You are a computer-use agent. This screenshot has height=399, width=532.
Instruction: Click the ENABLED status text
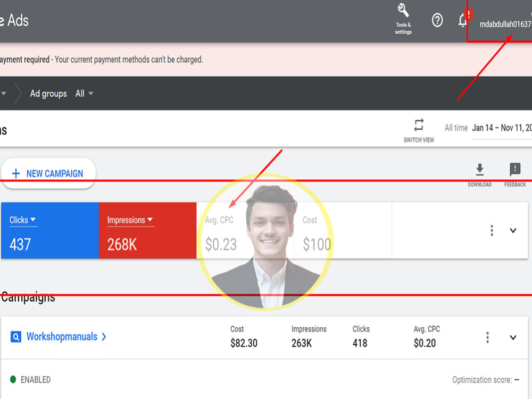[36, 380]
